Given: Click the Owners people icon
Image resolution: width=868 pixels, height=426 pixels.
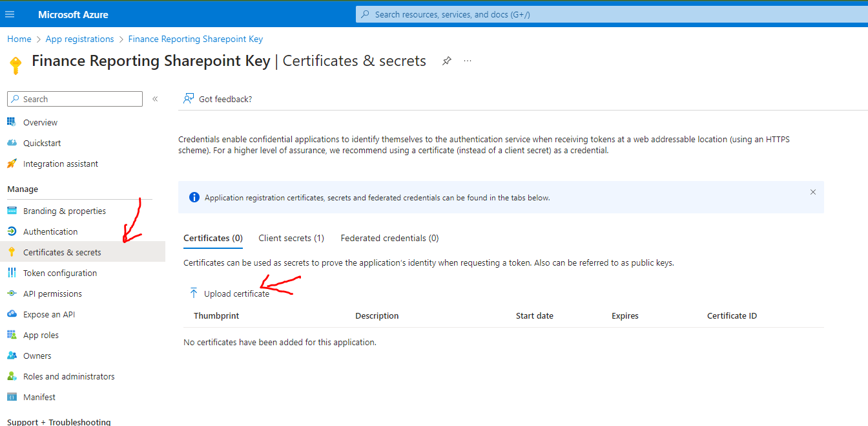Looking at the screenshot, I should coord(12,356).
